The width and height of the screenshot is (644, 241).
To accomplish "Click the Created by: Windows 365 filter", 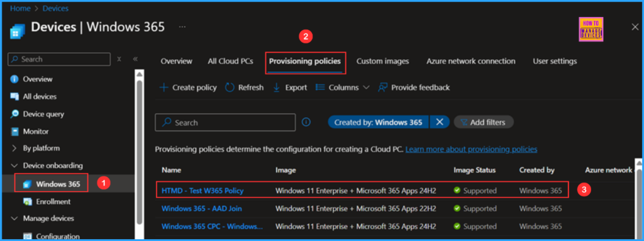I will (378, 122).
